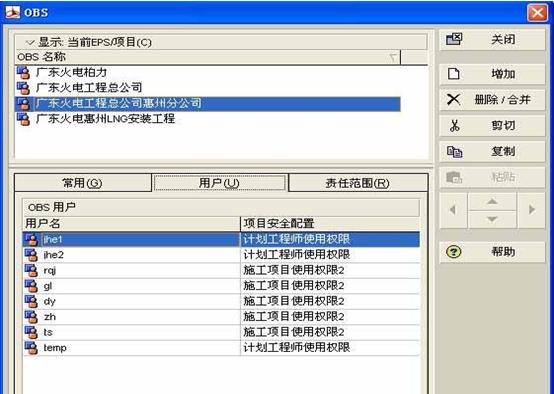Click dy's 施工项目使用权限2 security profile cell
554x394 pixels.
click(x=330, y=301)
